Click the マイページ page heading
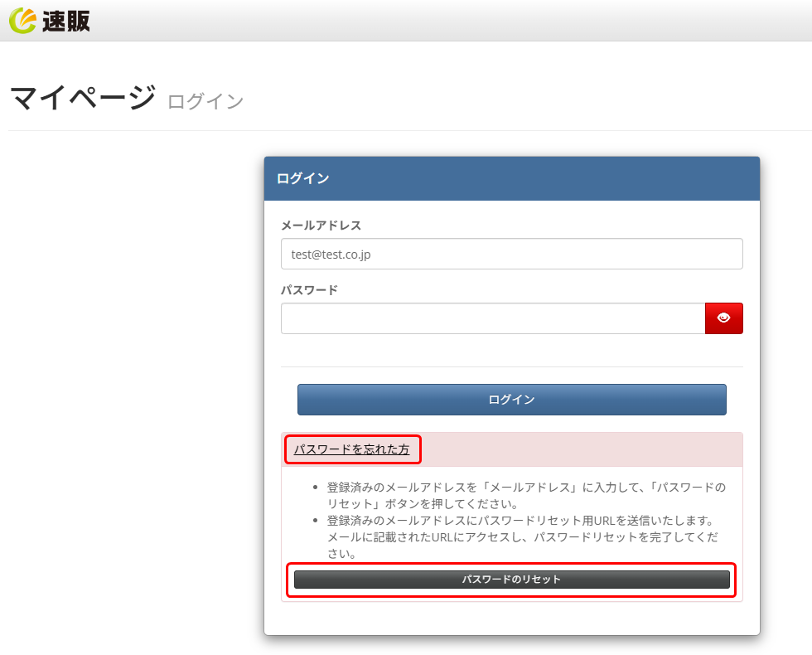This screenshot has height=655, width=812. tap(82, 99)
